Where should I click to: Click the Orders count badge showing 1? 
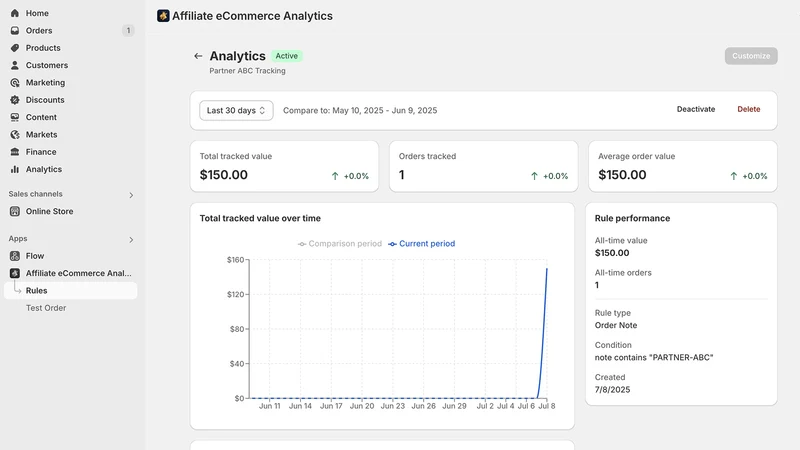click(x=129, y=31)
